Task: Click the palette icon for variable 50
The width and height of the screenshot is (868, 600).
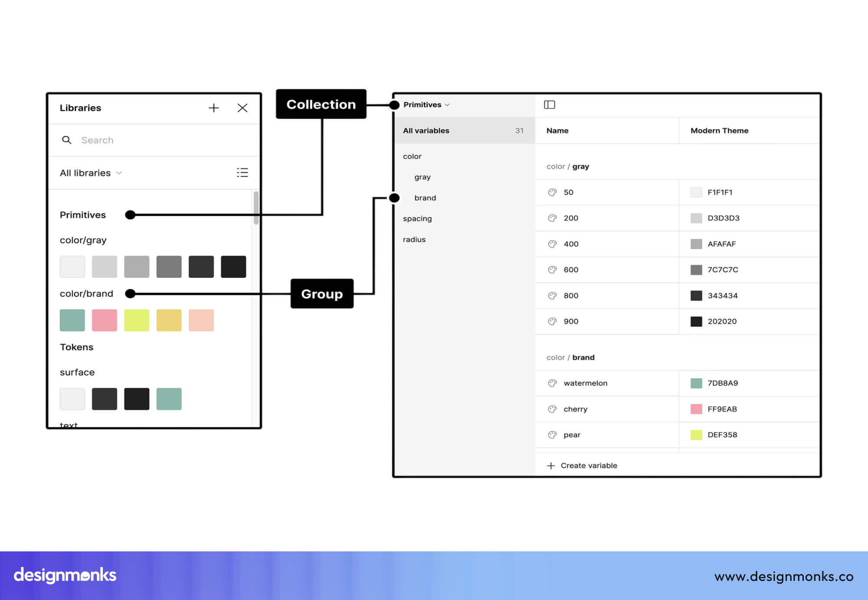Action: coord(552,192)
